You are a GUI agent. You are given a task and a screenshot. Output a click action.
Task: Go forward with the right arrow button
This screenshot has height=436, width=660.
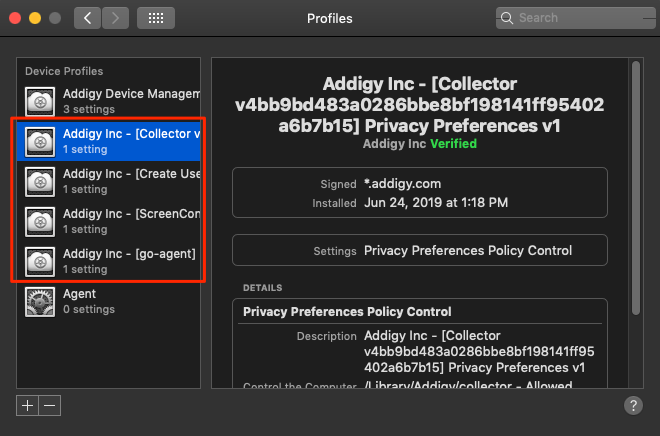pos(115,18)
